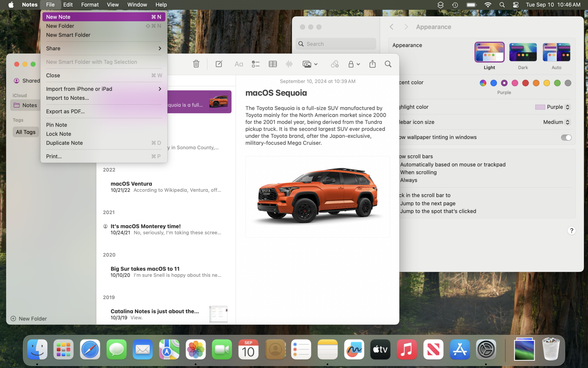Click the compose new note icon

(219, 64)
